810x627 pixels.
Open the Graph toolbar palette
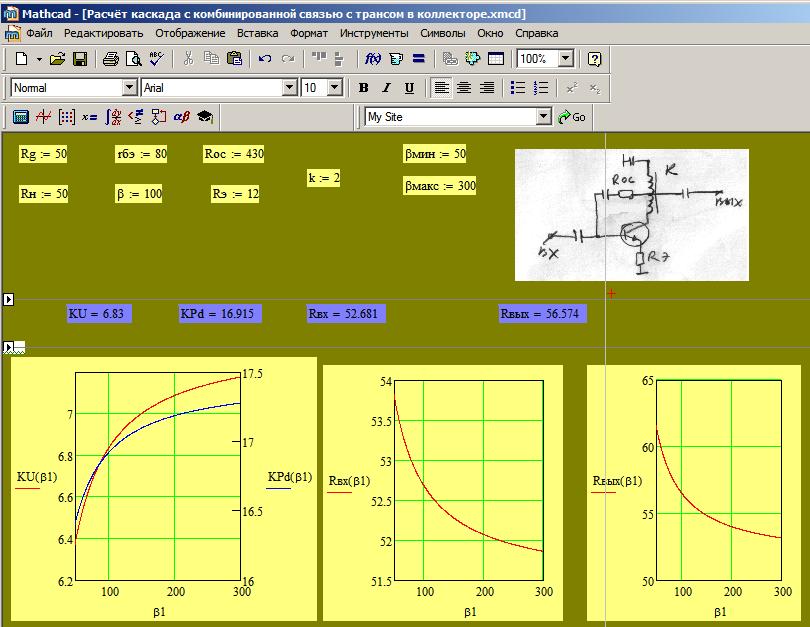43,117
